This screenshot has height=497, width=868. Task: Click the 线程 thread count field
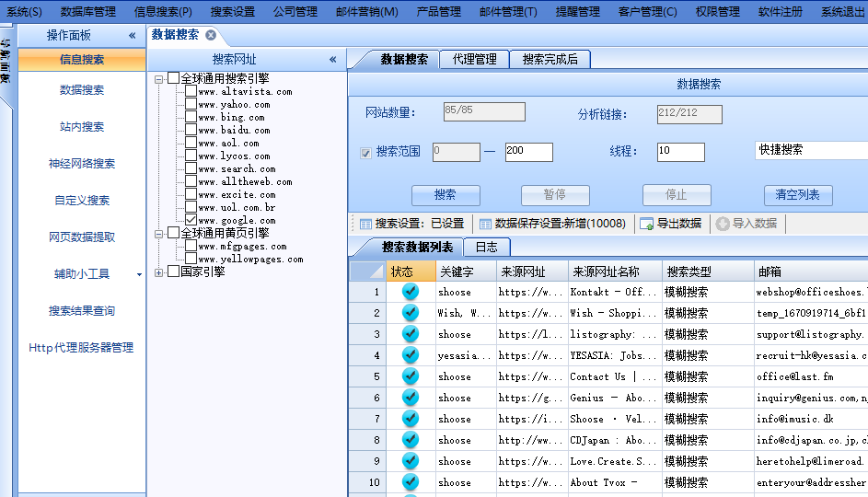click(x=680, y=152)
